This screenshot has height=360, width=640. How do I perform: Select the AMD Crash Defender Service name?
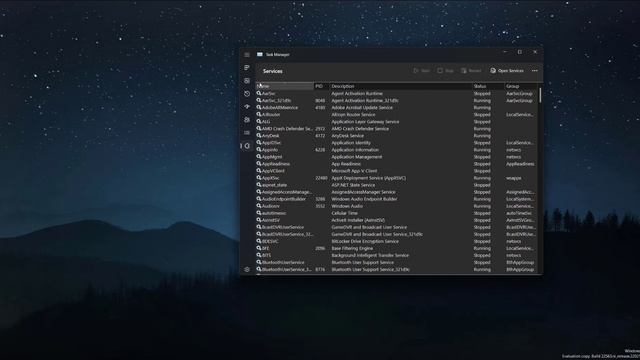click(x=287, y=129)
